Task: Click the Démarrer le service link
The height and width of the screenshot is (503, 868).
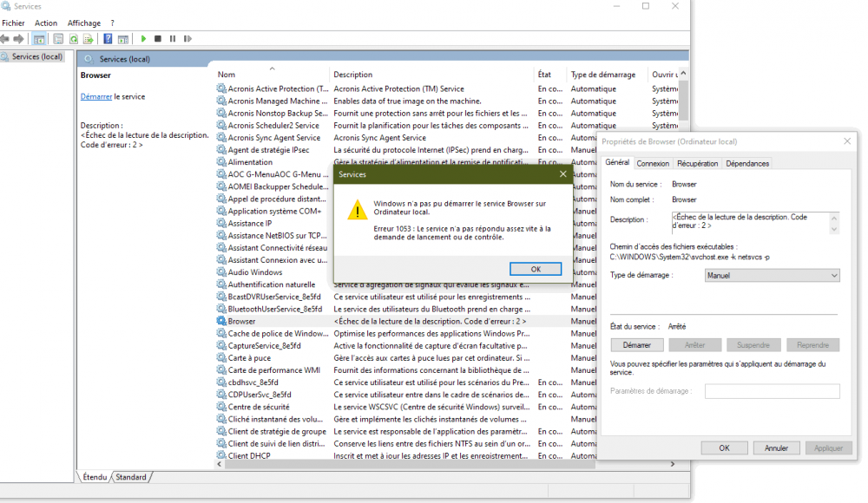Action: [x=95, y=96]
